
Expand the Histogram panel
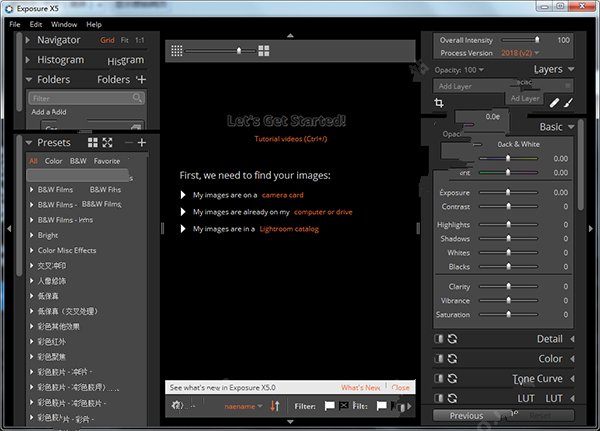[x=28, y=60]
